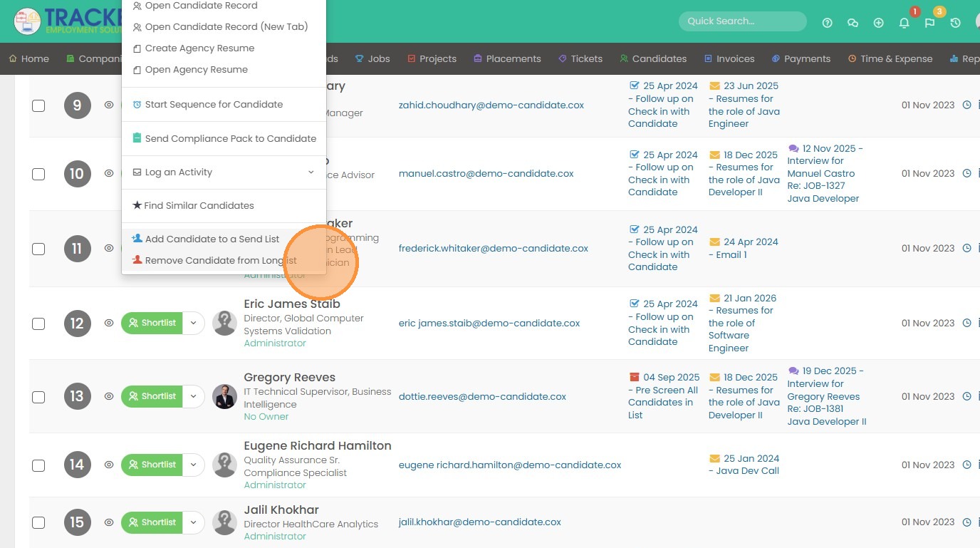Choose Open Candidate Record (New Tab)
The width and height of the screenshot is (980, 548).
[x=224, y=27]
